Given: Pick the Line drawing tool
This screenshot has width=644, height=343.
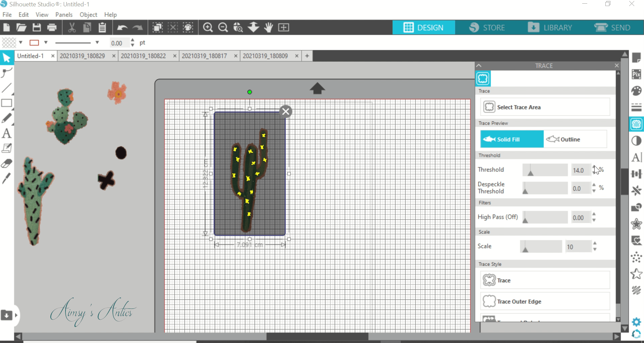Looking at the screenshot, I should (7, 88).
